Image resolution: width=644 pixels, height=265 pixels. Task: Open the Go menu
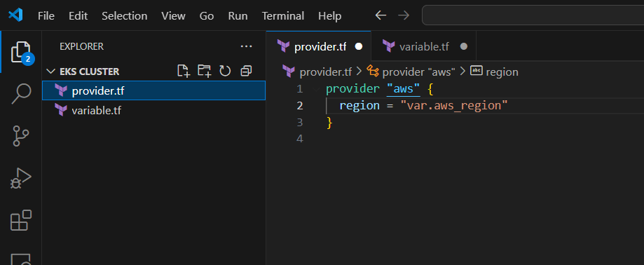click(207, 16)
